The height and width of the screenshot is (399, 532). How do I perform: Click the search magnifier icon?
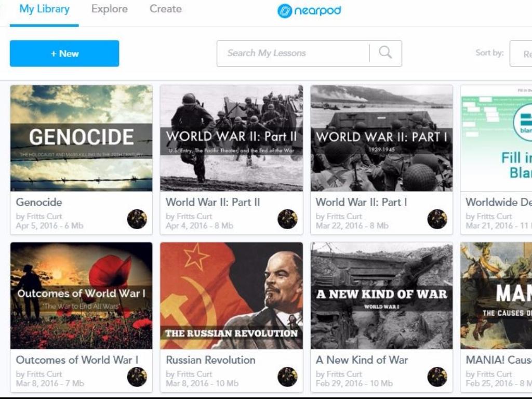tap(385, 53)
